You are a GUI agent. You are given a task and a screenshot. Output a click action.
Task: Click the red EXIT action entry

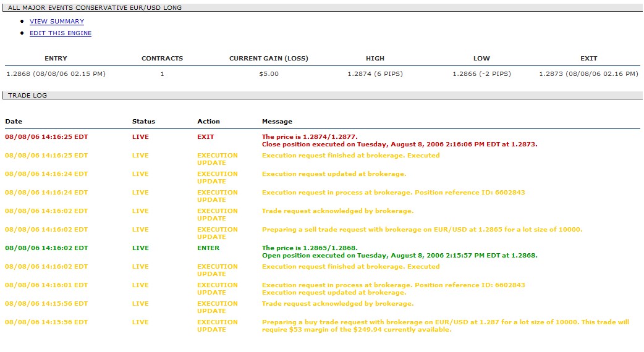(x=205, y=137)
